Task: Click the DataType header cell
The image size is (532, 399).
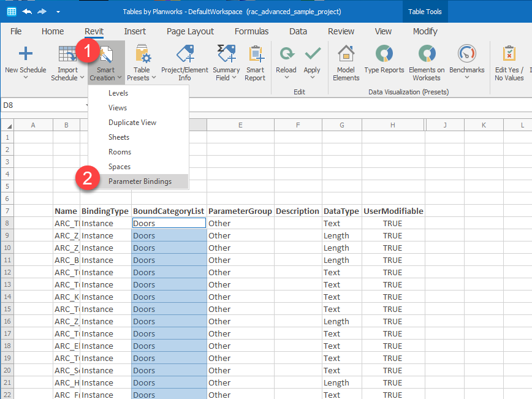Action: (x=342, y=211)
